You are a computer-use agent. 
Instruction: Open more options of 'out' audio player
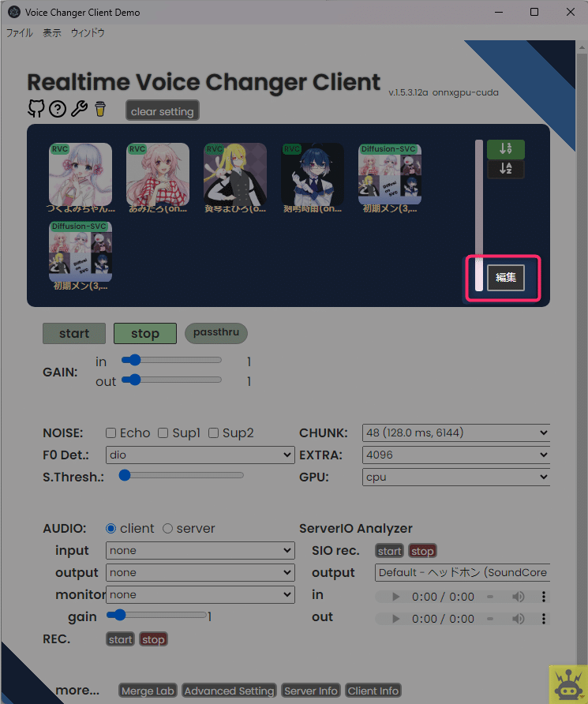click(544, 618)
